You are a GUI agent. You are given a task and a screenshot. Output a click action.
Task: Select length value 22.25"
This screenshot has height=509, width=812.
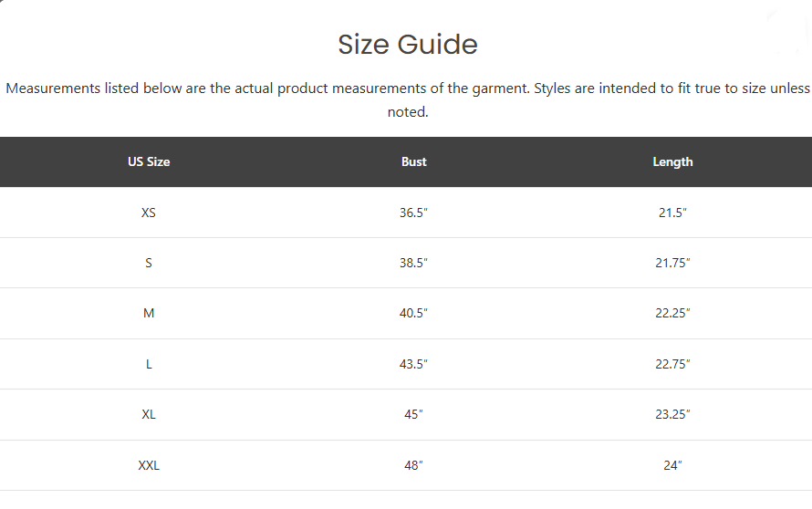click(672, 313)
